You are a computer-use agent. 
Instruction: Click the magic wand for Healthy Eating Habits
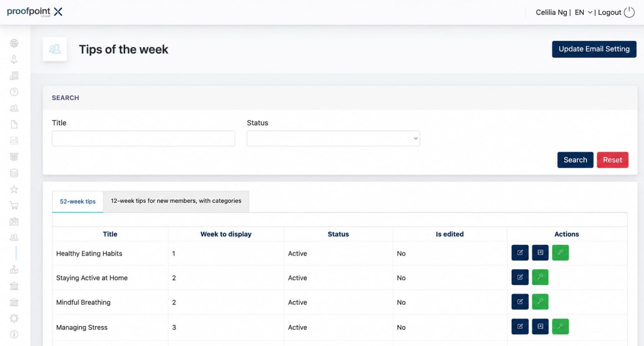(x=560, y=253)
